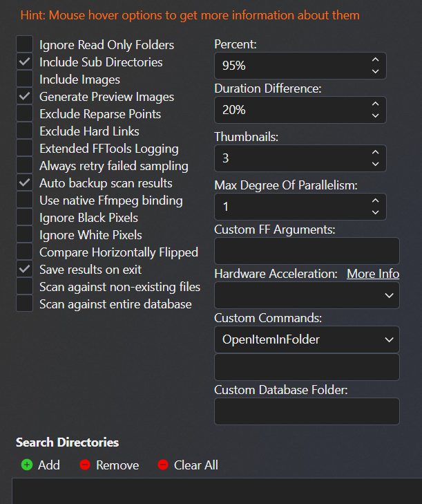Image resolution: width=422 pixels, height=504 pixels.
Task: Increase the Thumbnails count with up arrow
Action: [375, 153]
